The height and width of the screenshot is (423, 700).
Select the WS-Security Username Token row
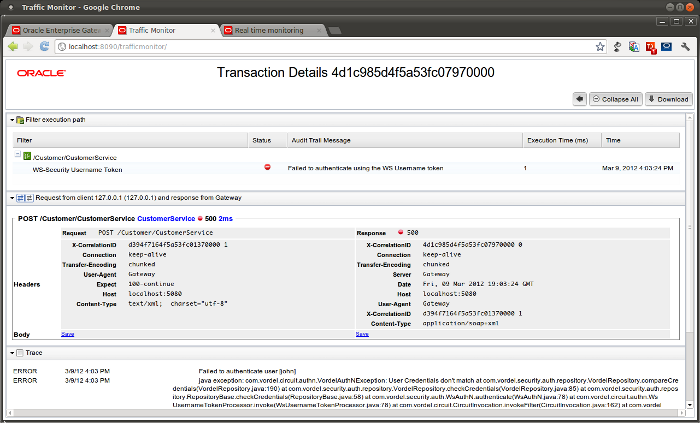click(346, 169)
